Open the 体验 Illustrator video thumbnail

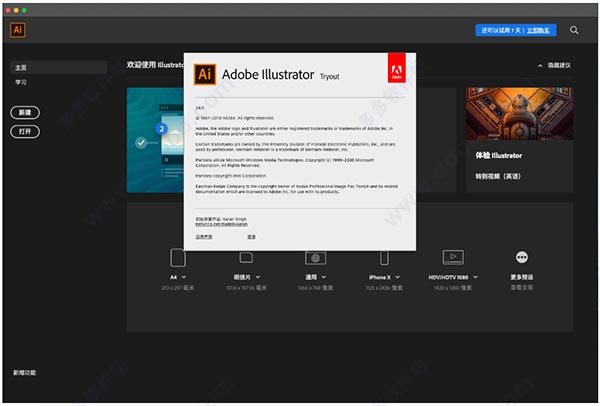(519, 114)
